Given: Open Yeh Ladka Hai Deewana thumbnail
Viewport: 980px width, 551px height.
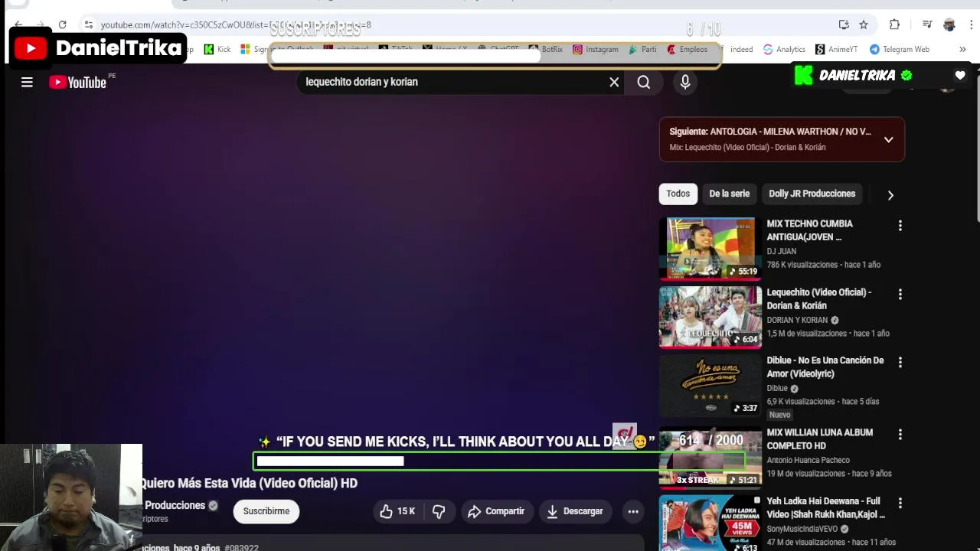Looking at the screenshot, I should [710, 523].
